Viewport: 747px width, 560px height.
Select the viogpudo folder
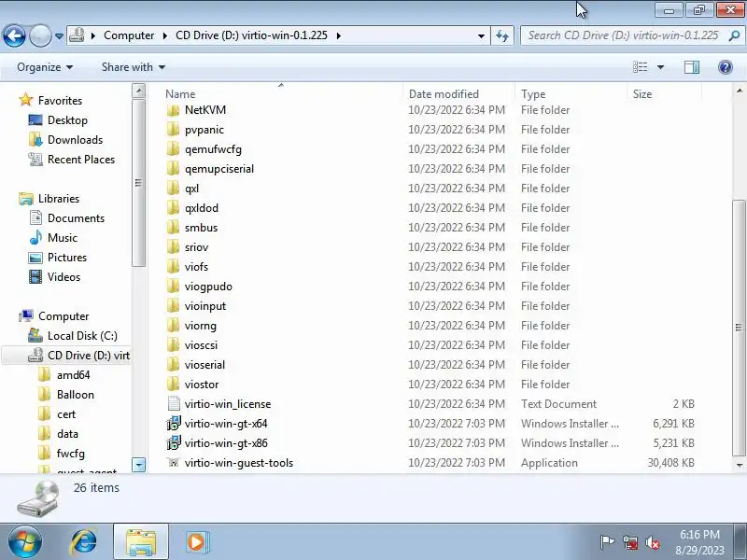[208, 287]
